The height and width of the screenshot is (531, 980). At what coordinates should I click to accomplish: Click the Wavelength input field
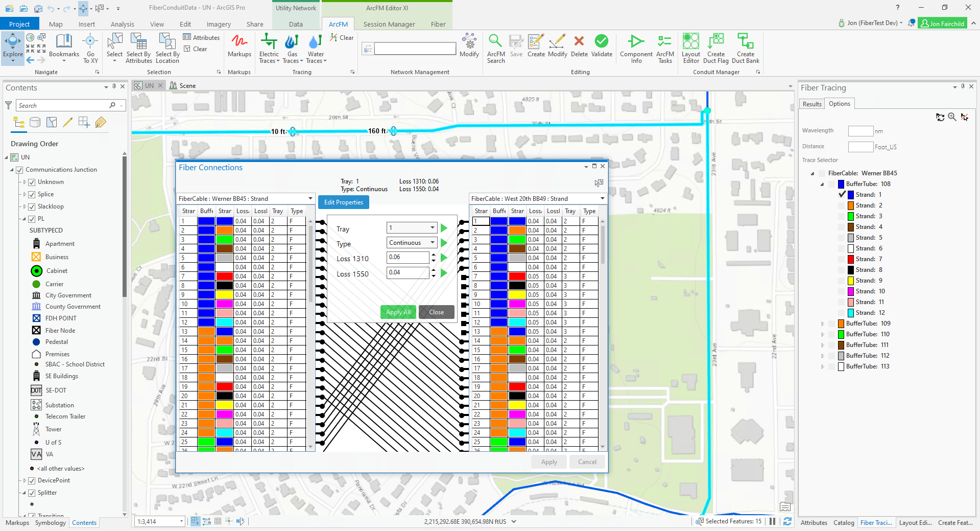[861, 131]
